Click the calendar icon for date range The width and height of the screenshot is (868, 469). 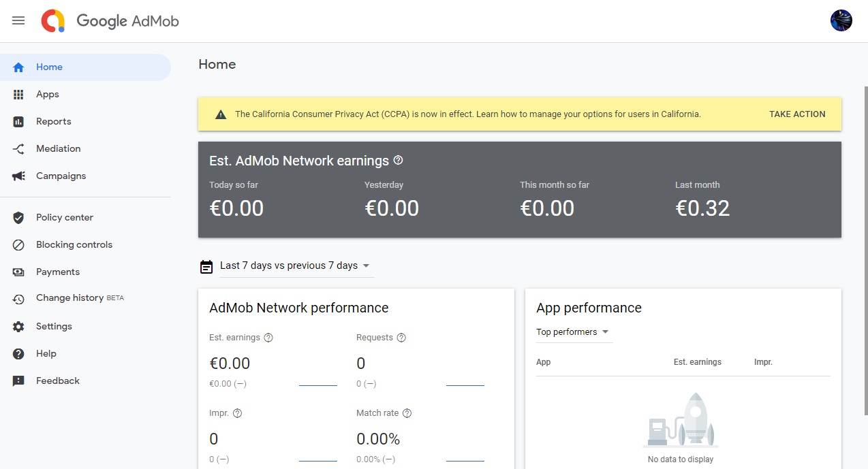206,266
